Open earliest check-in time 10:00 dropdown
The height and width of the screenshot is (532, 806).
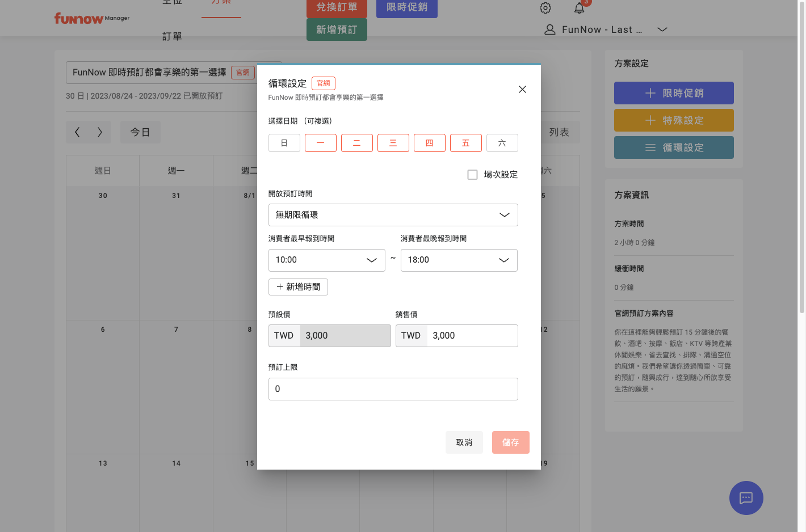pyautogui.click(x=327, y=260)
